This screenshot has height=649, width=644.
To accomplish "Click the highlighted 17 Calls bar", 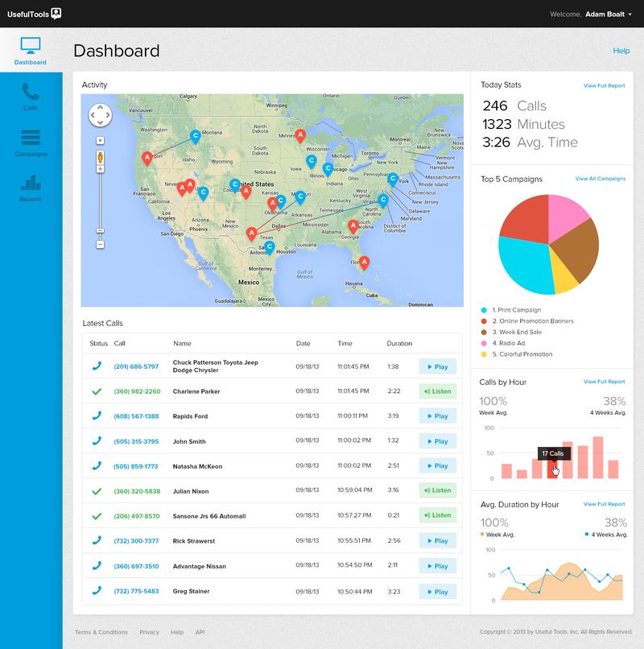I will click(551, 469).
